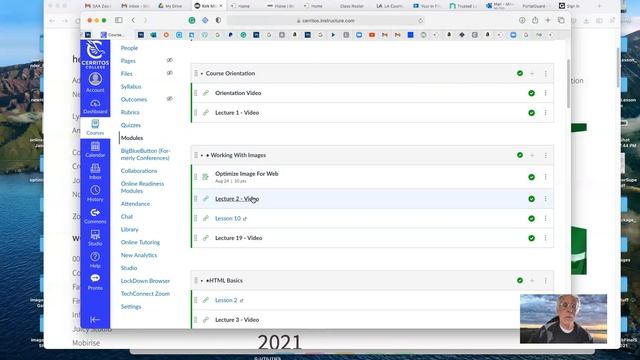
Task: Unpublish Lecture 2 - Video item
Action: [531, 199]
